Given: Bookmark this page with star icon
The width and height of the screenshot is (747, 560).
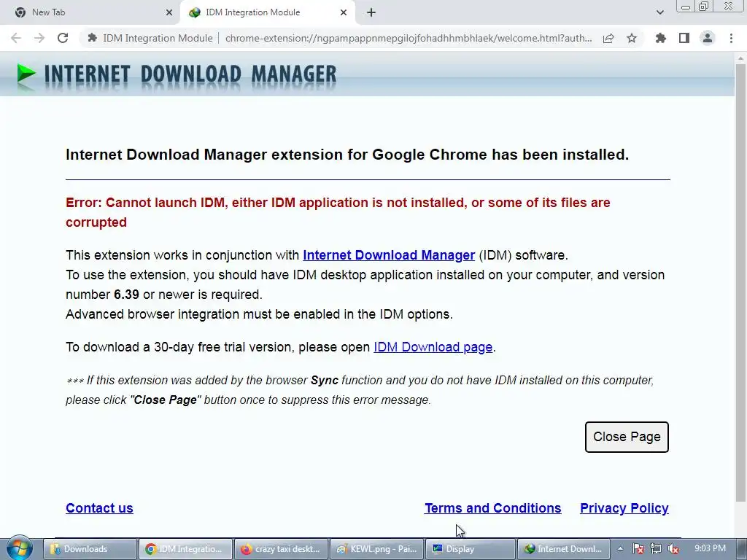Looking at the screenshot, I should pos(632,38).
